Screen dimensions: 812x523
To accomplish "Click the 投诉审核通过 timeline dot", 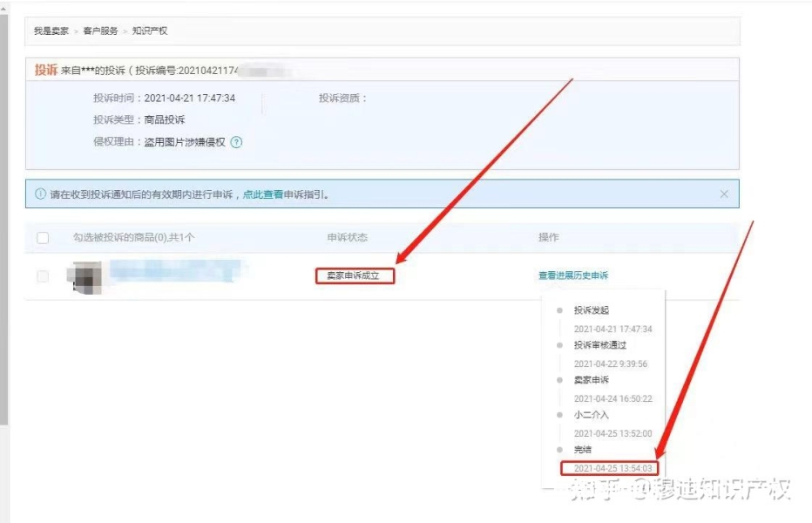I will pyautogui.click(x=559, y=345).
